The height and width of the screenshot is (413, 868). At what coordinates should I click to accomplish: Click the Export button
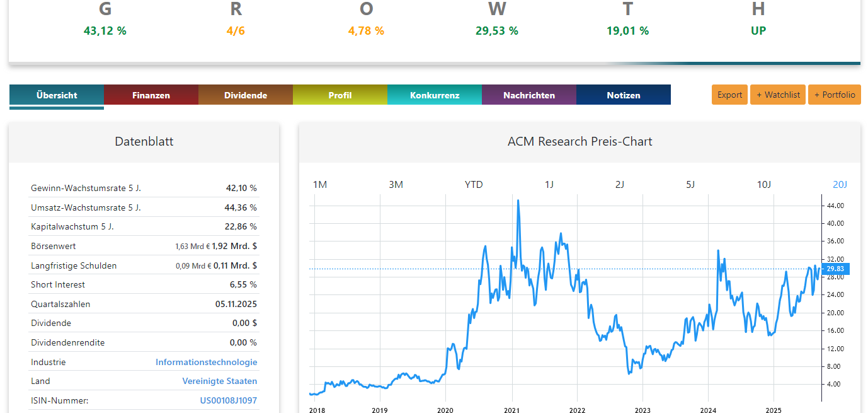click(730, 95)
